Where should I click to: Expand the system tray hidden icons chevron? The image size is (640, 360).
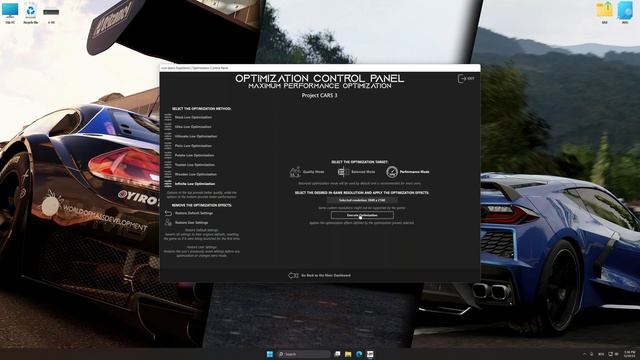point(585,354)
